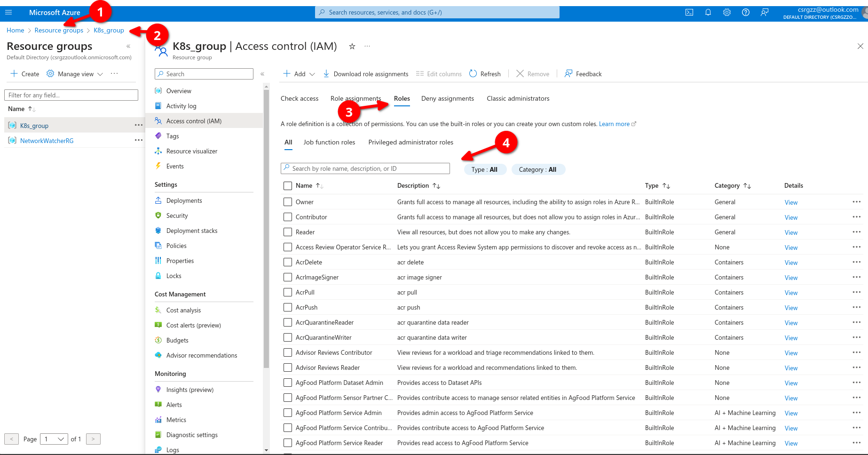The image size is (868, 455).
Task: Click Download role assignments icon
Action: (326, 74)
